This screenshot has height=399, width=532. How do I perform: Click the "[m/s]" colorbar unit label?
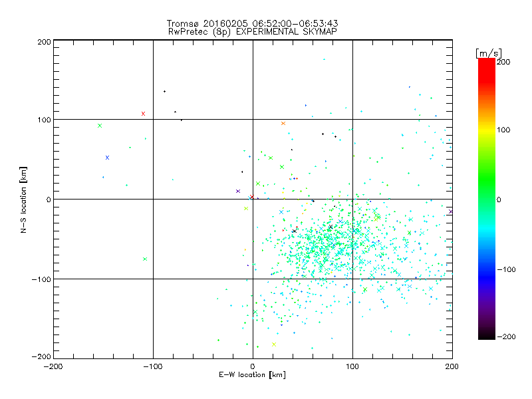click(489, 53)
